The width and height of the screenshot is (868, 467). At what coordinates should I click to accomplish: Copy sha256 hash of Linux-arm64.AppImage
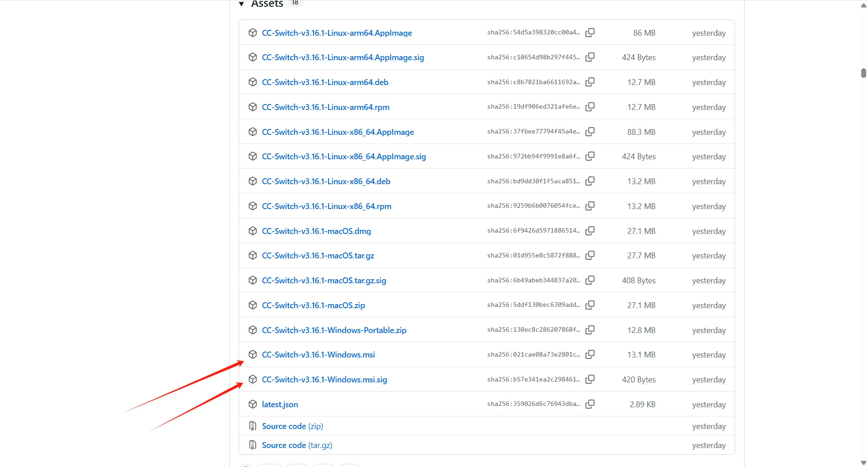(590, 33)
